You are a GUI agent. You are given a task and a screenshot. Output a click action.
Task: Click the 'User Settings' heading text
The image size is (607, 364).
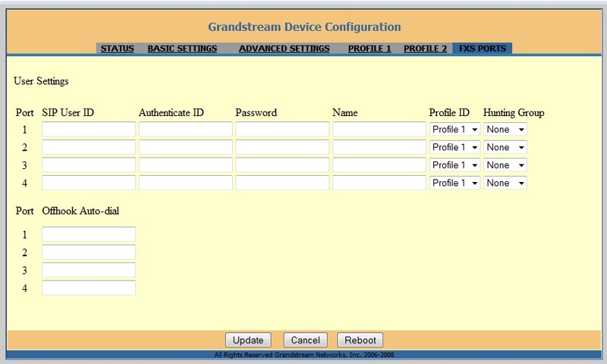(42, 81)
